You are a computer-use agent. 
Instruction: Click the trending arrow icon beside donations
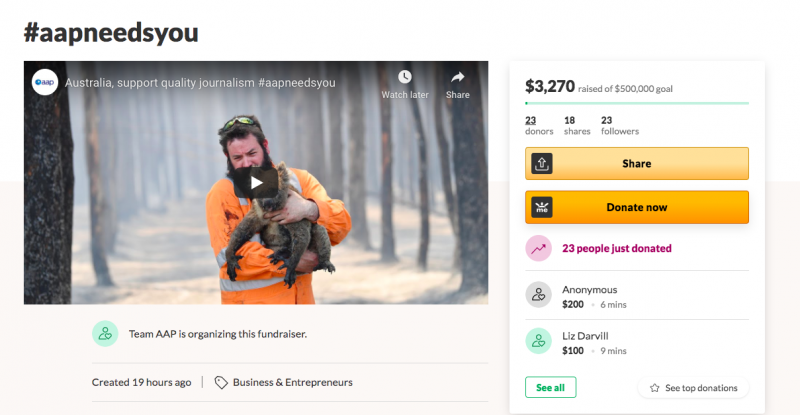click(x=539, y=248)
